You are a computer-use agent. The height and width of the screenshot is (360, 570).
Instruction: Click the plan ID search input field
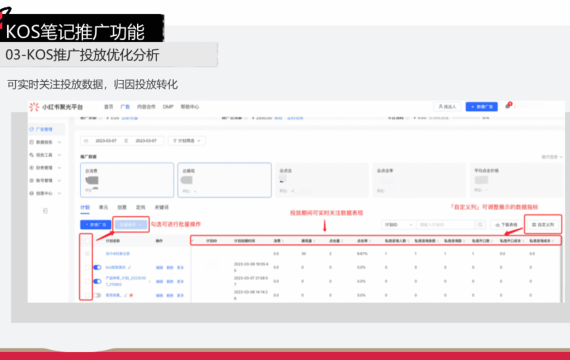click(446, 225)
